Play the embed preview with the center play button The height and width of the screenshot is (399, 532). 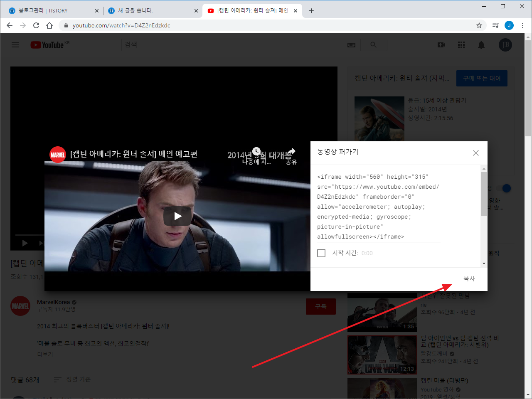point(177,216)
